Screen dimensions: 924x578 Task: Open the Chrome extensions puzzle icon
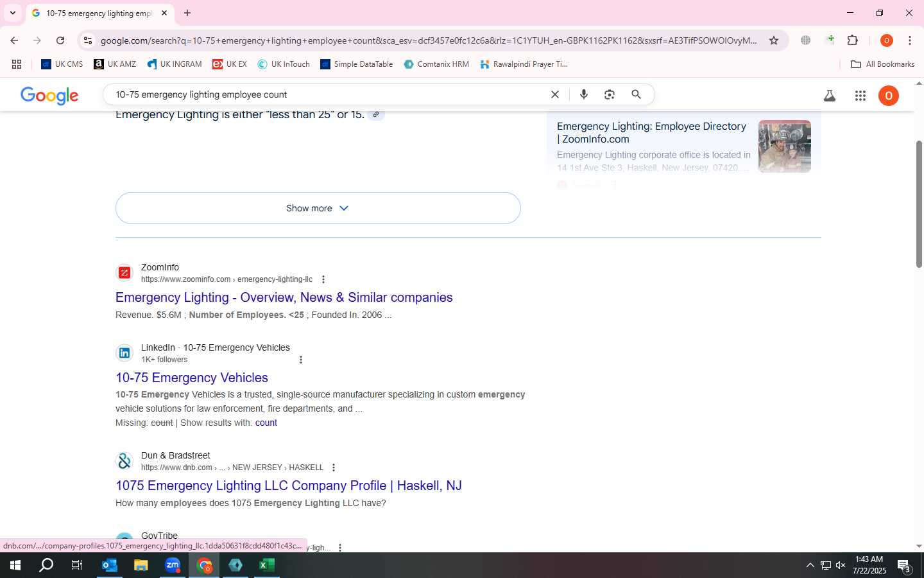point(852,40)
